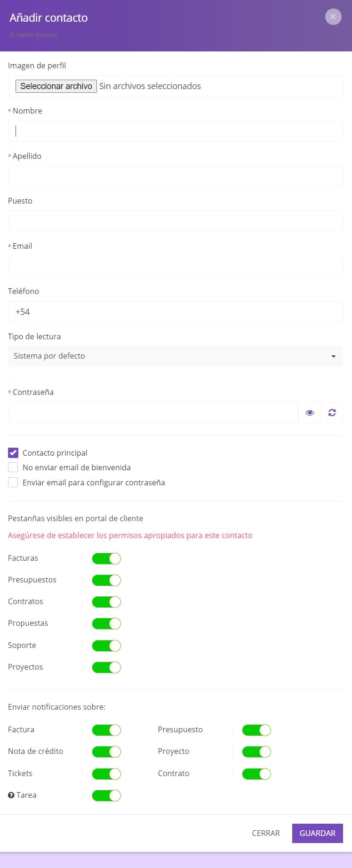Open the Tipo de lectura dropdown
Viewport: 352px width, 868px height.
(175, 356)
